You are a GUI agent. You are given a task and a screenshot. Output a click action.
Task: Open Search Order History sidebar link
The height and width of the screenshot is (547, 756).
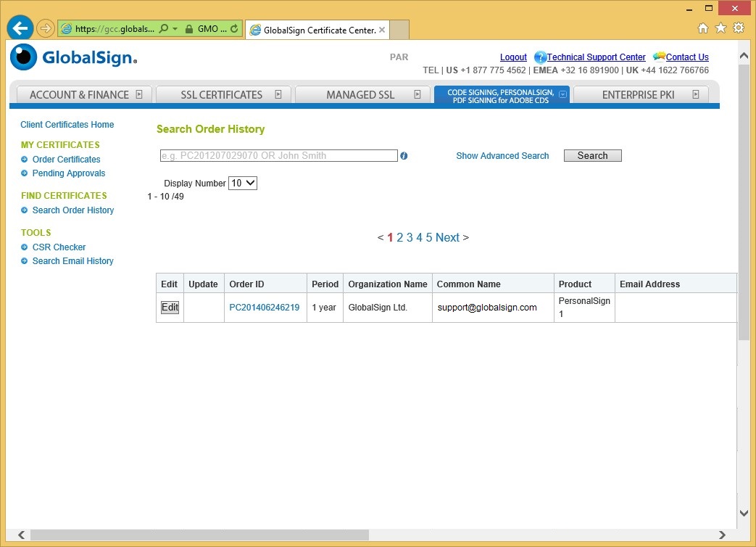[x=72, y=210]
